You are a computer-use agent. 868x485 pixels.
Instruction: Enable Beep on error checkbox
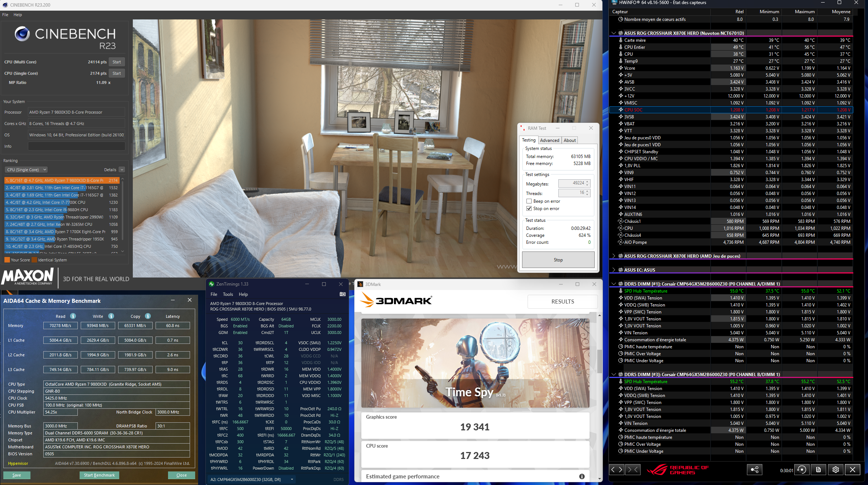tap(529, 201)
